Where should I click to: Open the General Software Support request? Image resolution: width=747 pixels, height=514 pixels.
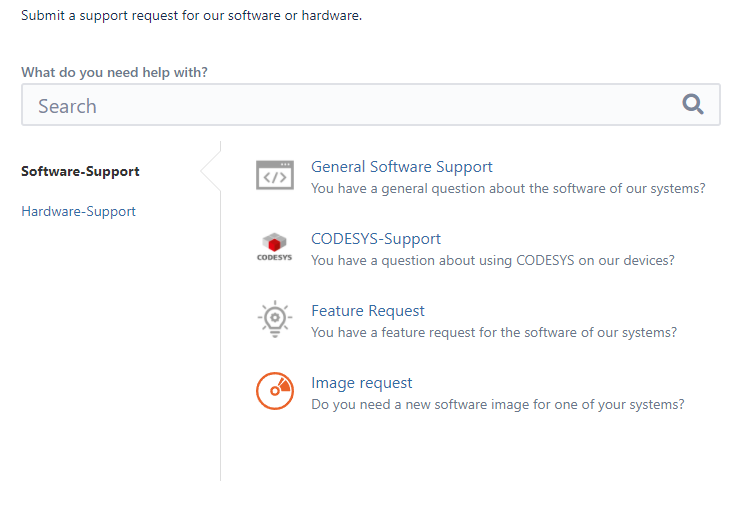click(x=402, y=167)
